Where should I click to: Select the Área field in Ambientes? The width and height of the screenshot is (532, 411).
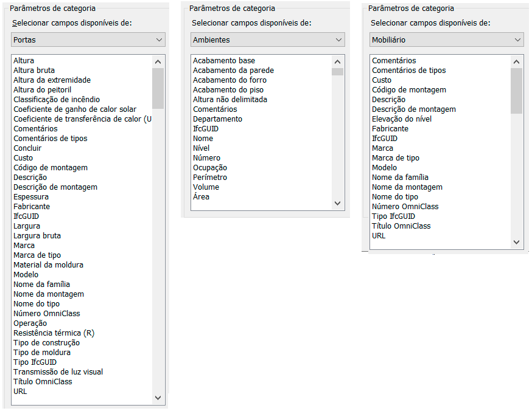pyautogui.click(x=201, y=197)
